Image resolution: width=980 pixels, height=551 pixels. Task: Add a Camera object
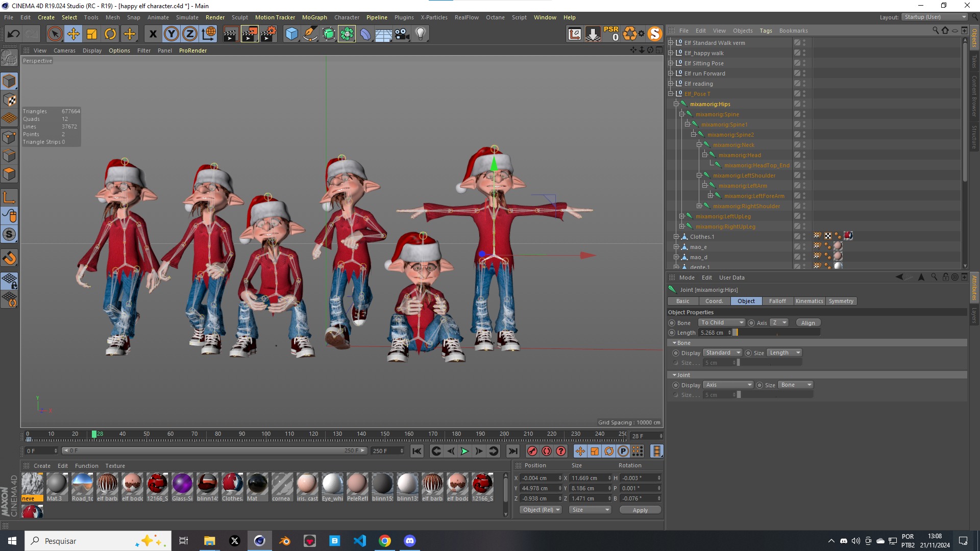click(402, 34)
